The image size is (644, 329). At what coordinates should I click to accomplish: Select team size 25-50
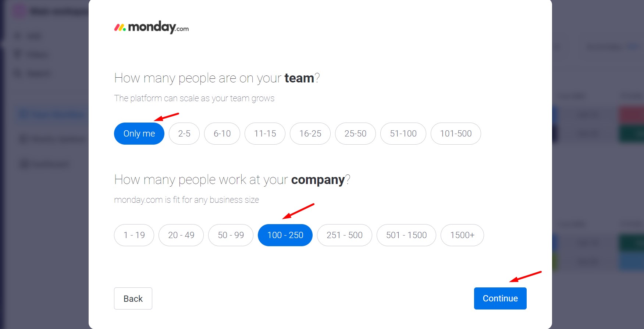(x=355, y=134)
